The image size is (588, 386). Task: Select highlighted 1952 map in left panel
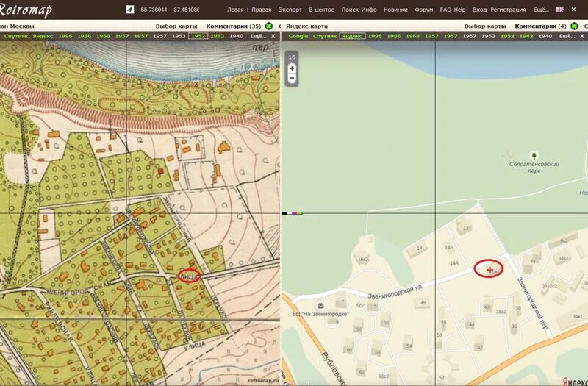tap(198, 36)
